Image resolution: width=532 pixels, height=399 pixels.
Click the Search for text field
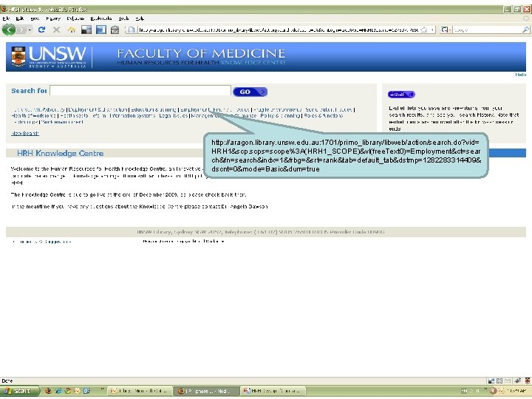coord(140,90)
